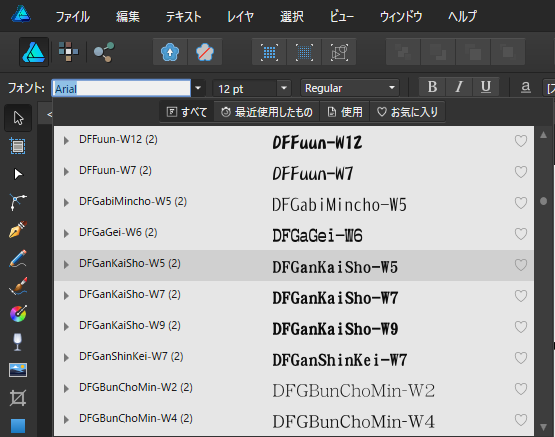This screenshot has width=555, height=437.
Task: Expand the DFGanShinKei-W7 font family
Action: tap(66, 357)
